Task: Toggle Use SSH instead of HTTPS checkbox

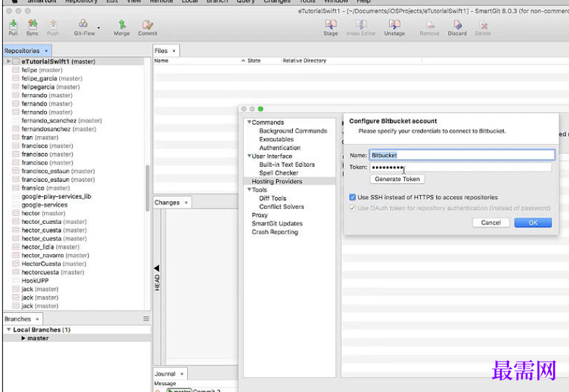Action: click(353, 197)
